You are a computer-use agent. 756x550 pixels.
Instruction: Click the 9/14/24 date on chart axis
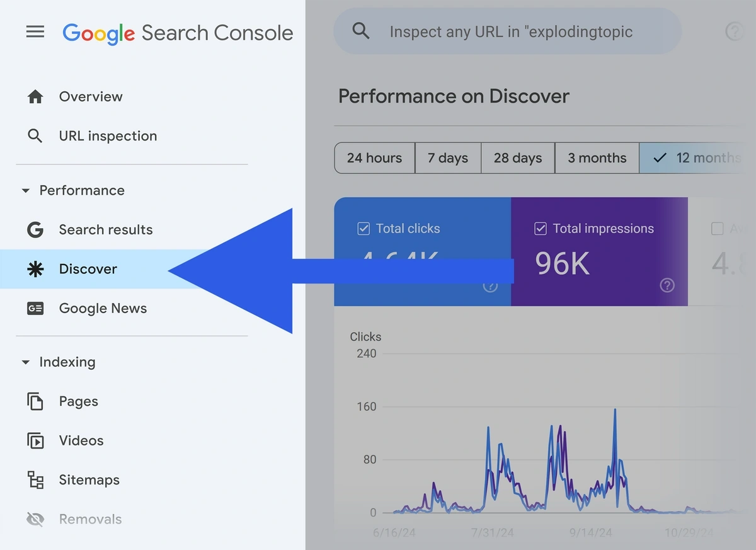click(x=591, y=532)
